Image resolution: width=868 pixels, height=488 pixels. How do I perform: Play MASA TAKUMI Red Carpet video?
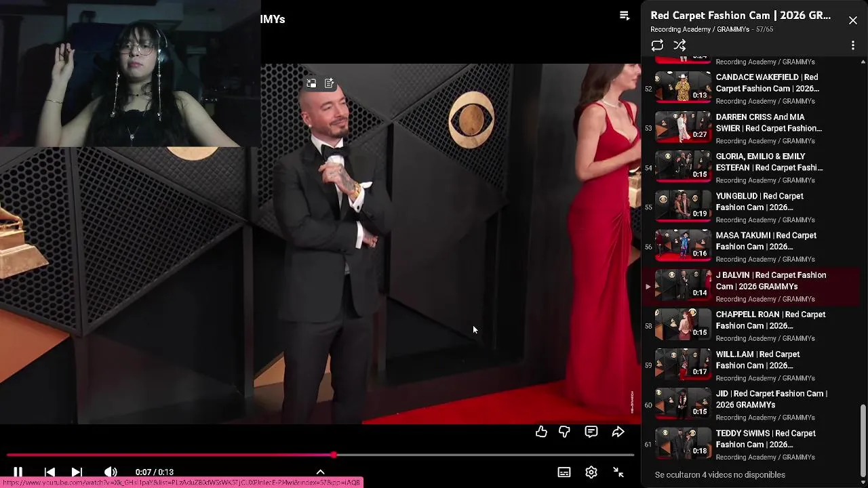point(750,247)
